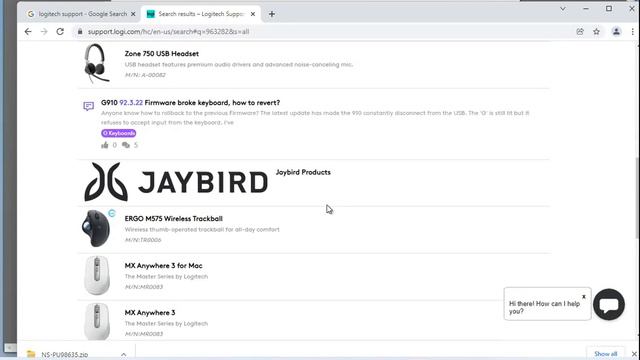This screenshot has height=360, width=640.
Task: Open ERGO M575 Wireless Trackball result
Action: point(173,219)
